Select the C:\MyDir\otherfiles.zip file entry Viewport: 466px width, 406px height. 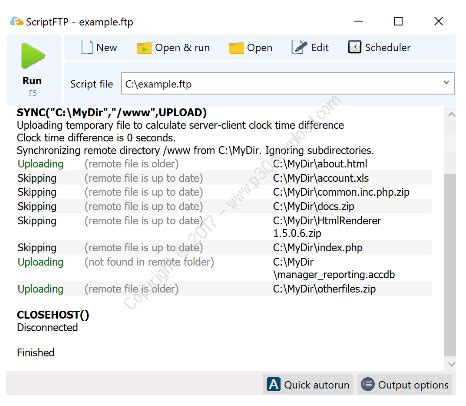(x=324, y=289)
